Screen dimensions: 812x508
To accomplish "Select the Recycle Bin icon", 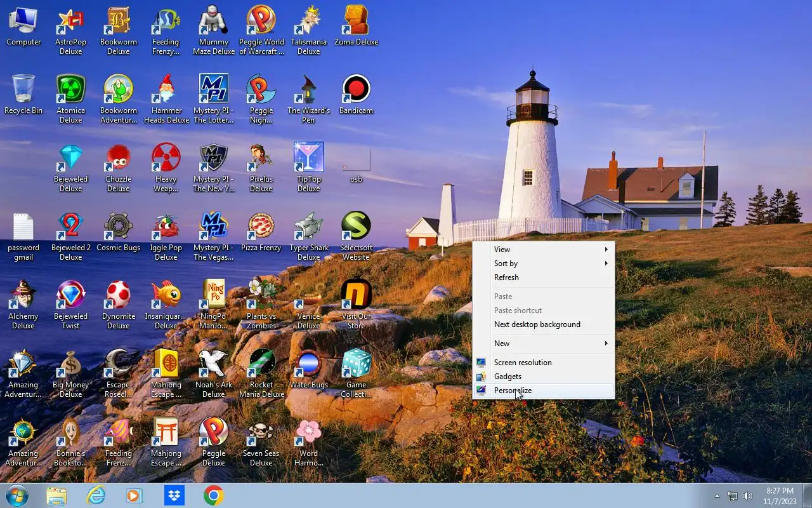I will (23, 95).
